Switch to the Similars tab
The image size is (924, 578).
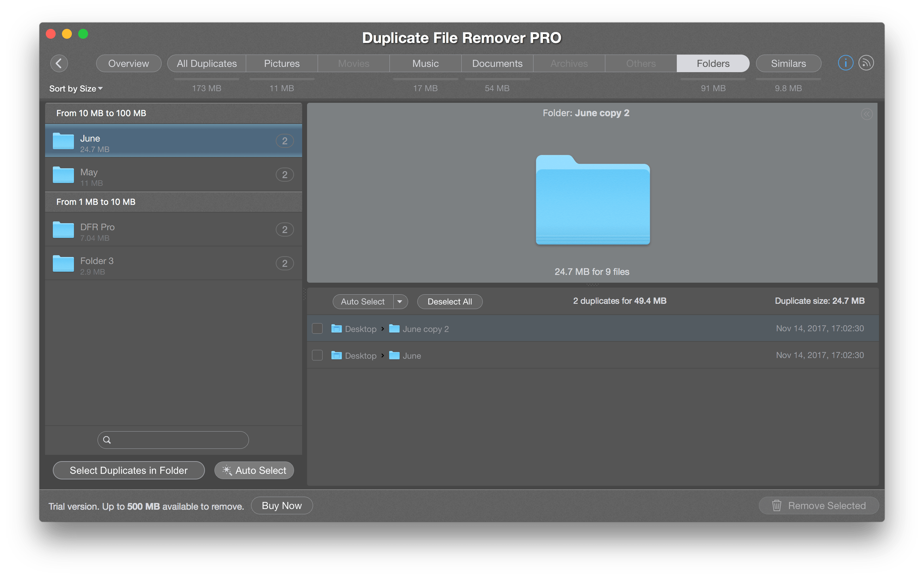788,63
